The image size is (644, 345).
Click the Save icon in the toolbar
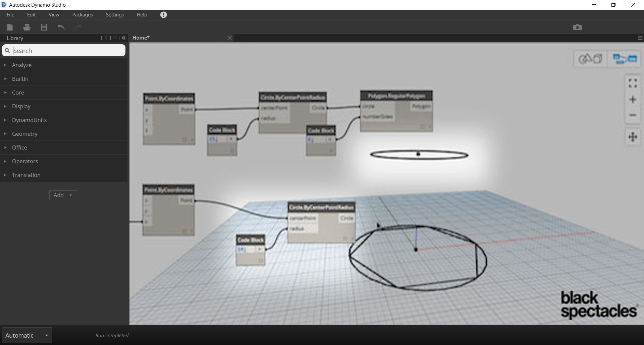click(x=44, y=27)
